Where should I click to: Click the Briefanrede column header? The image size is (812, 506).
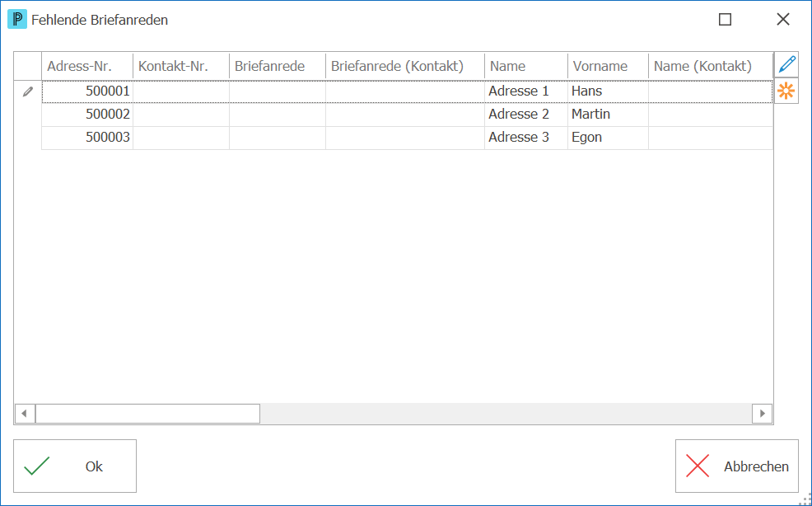pyautogui.click(x=278, y=66)
